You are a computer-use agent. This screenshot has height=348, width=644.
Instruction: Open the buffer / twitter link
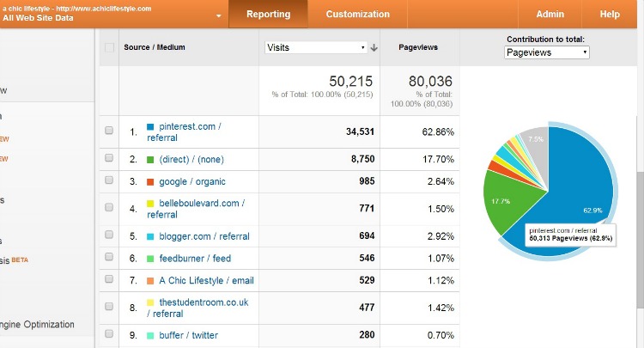(x=189, y=335)
